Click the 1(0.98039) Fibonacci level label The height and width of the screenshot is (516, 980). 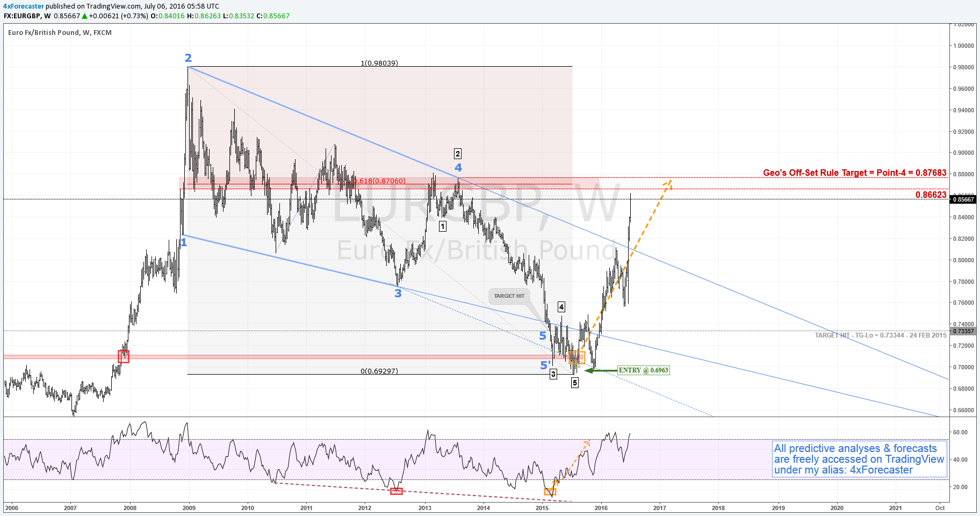point(379,63)
